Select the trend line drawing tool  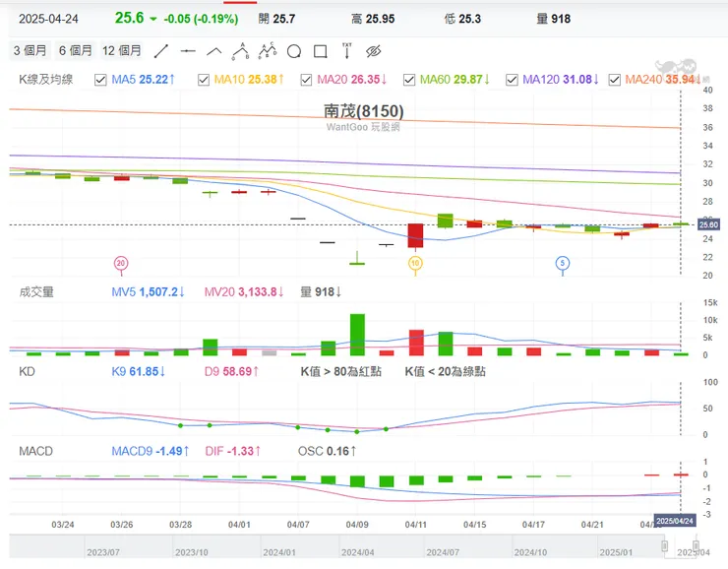tap(161, 51)
